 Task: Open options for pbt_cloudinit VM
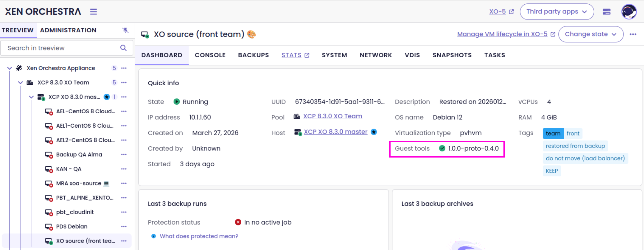[124, 212]
